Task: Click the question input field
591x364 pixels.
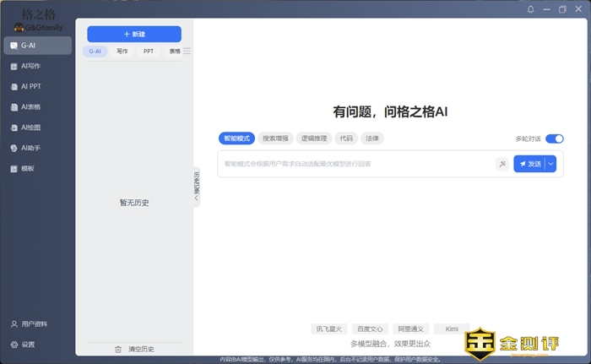Action: tap(355, 164)
